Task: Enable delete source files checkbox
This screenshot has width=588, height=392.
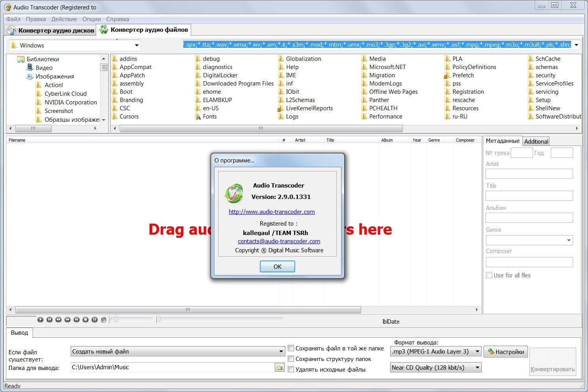Action: (291, 369)
